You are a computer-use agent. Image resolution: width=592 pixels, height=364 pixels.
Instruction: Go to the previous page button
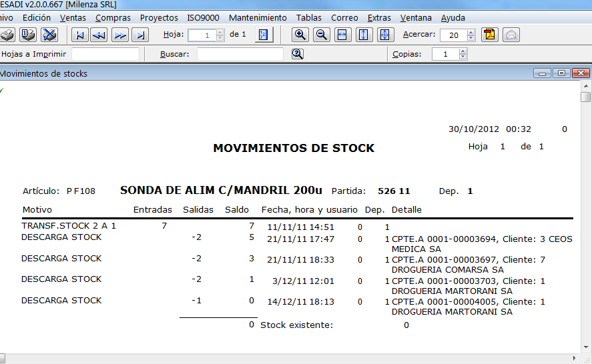99,35
